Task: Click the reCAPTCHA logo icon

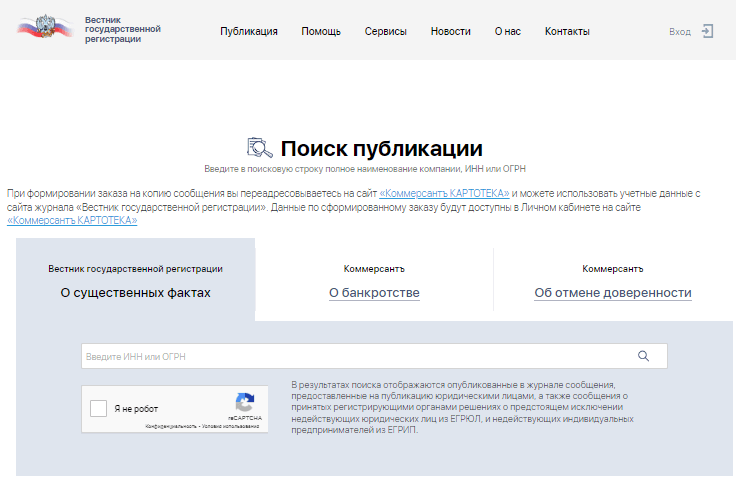Action: (245, 402)
